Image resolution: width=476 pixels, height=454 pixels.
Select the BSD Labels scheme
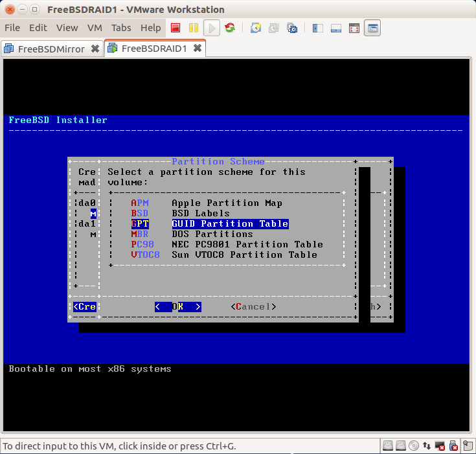click(180, 213)
